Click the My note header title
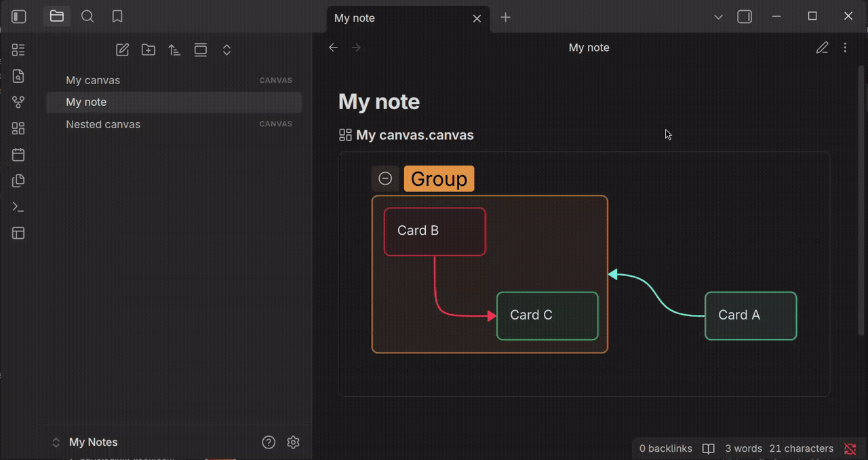868x460 pixels. [x=589, y=47]
